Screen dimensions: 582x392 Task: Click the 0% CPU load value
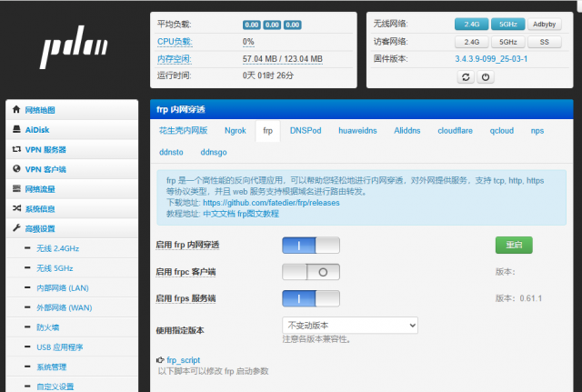248,42
